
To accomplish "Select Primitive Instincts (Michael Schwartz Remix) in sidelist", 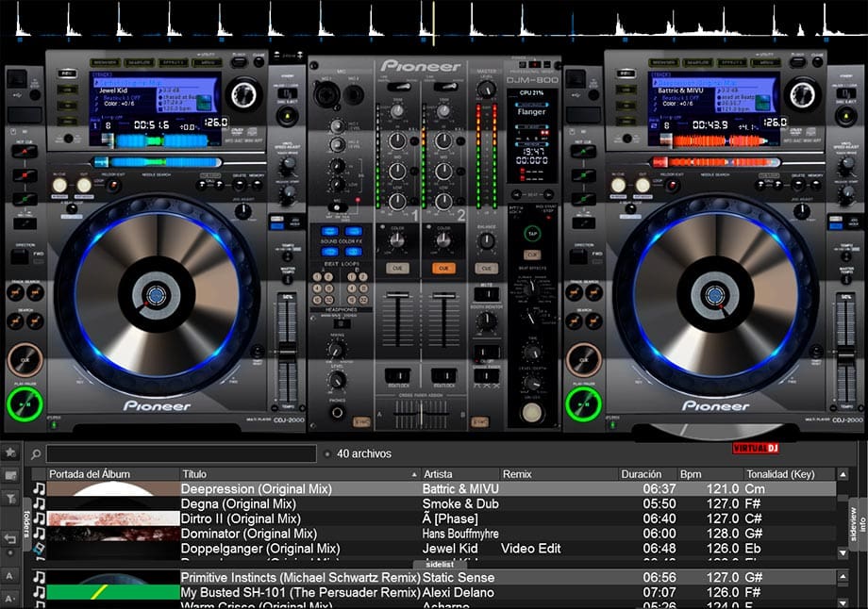I will click(x=434, y=578).
